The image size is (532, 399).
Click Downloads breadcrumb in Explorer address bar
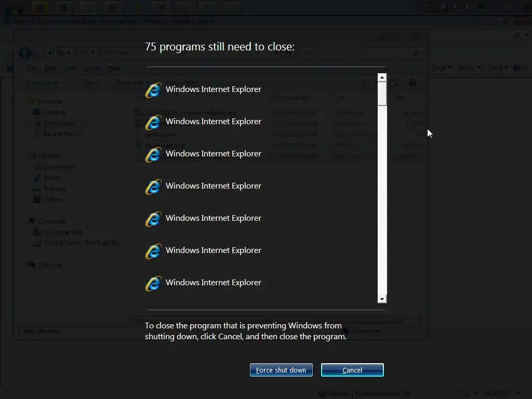[114, 52]
